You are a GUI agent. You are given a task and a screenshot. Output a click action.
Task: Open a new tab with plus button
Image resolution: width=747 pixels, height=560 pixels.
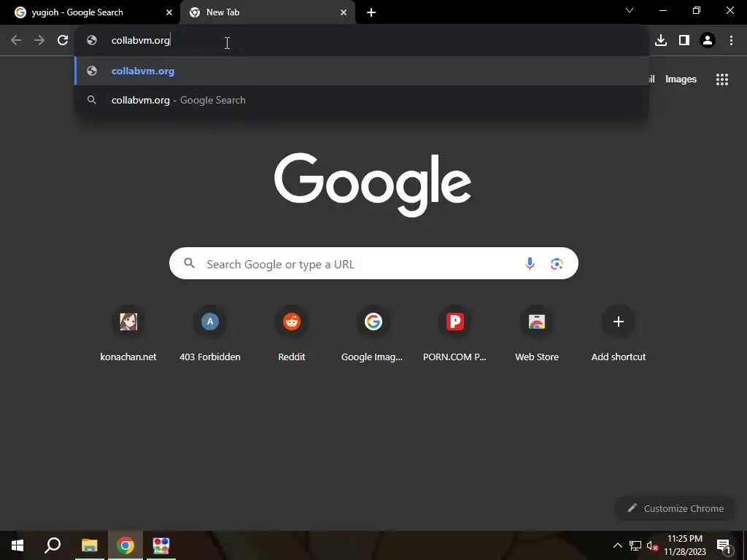pos(371,12)
